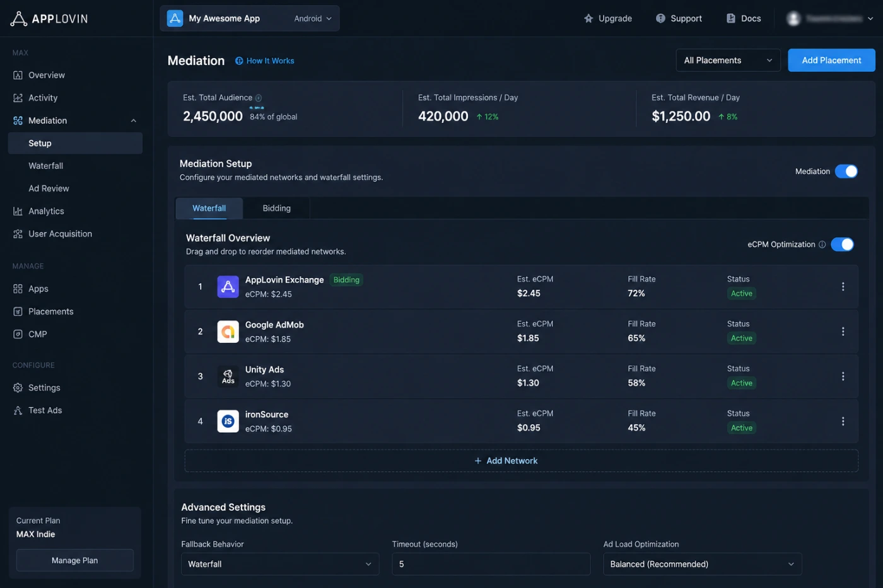Open the Fallback Behavior dropdown
Viewport: 883px width, 588px height.
coord(280,564)
